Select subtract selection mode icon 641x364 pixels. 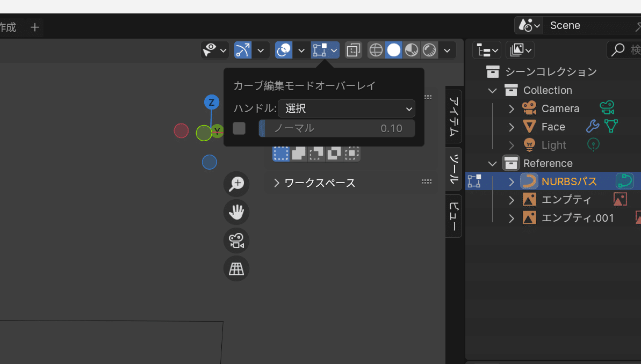coord(316,153)
